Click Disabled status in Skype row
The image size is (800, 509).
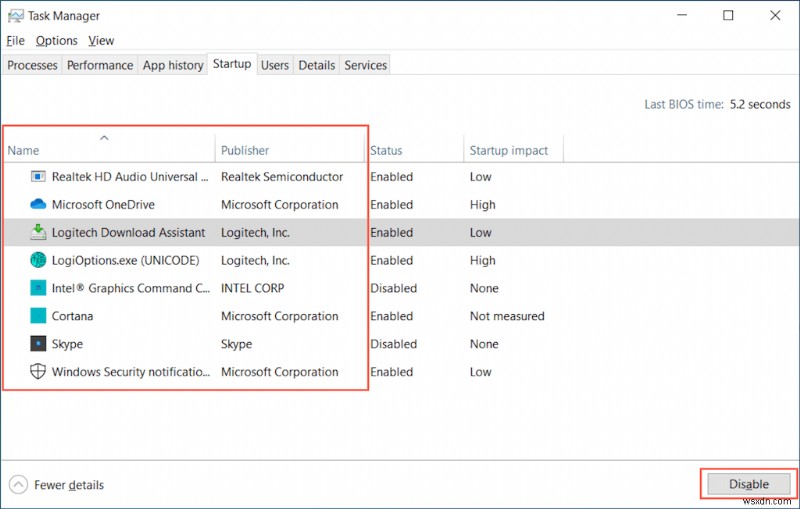pos(393,344)
